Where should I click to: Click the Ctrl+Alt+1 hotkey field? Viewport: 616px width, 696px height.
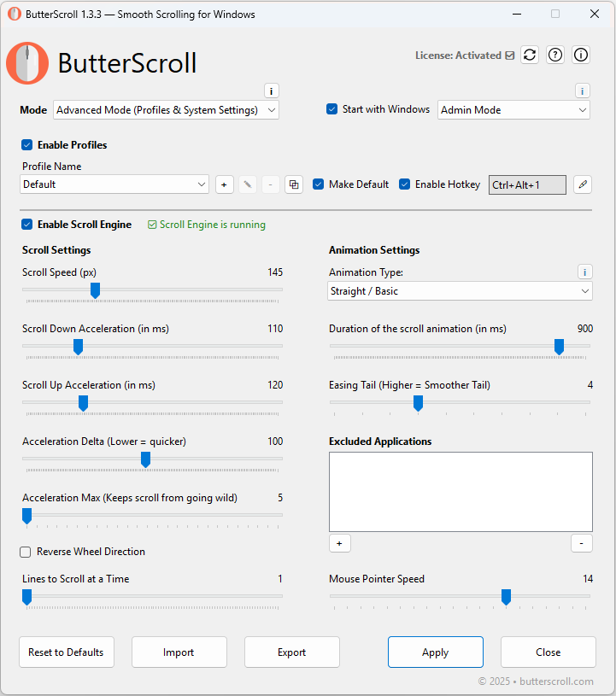(x=527, y=184)
